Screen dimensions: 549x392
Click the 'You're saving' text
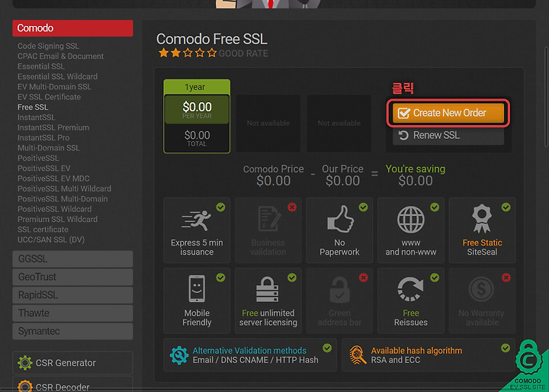[x=416, y=169]
